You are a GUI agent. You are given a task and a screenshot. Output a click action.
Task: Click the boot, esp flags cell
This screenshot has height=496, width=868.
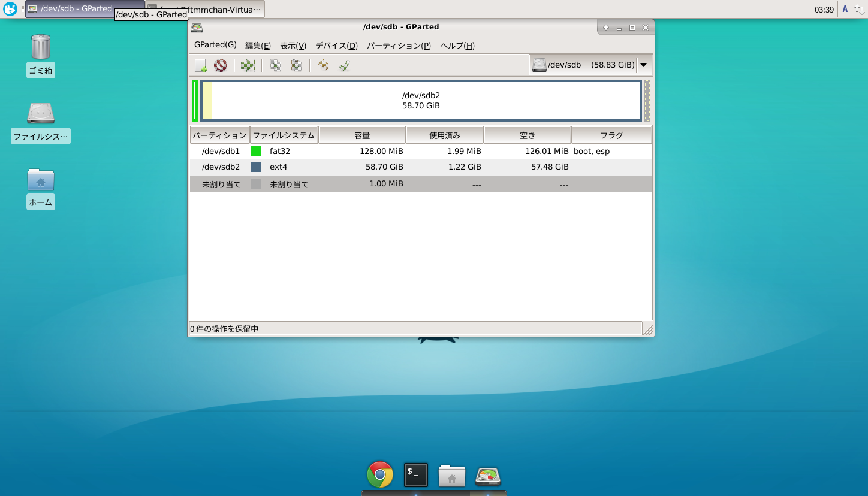click(592, 151)
